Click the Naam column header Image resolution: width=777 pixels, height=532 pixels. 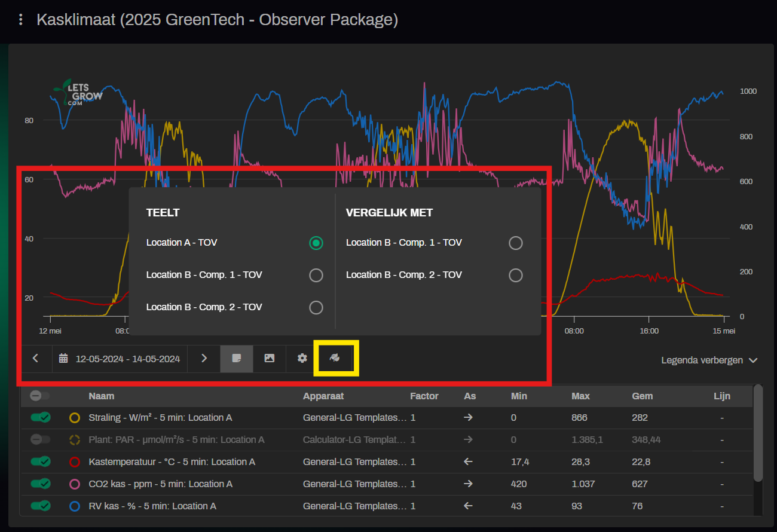coord(101,396)
